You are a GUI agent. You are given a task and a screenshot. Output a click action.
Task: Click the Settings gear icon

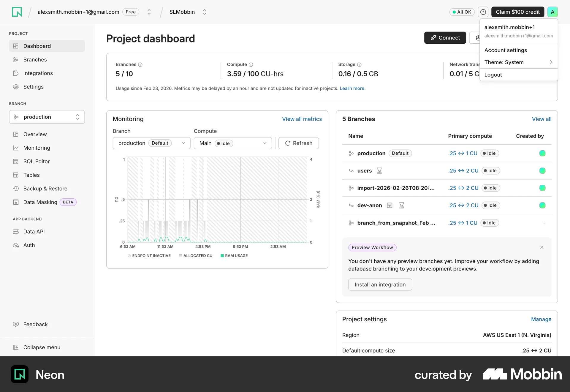[x=16, y=87]
